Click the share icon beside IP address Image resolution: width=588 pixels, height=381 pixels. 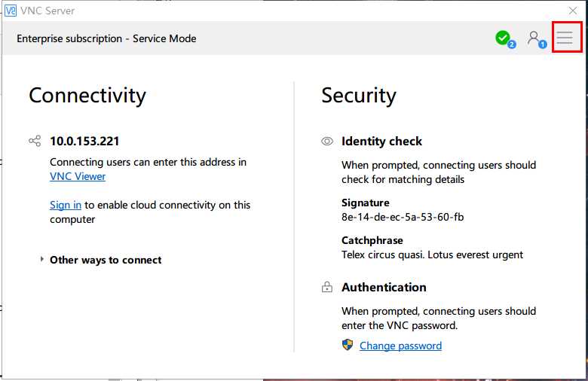pos(35,141)
